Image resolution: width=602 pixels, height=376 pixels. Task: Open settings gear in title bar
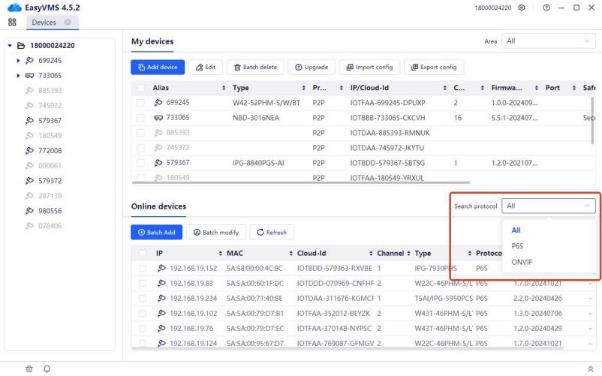(x=521, y=8)
